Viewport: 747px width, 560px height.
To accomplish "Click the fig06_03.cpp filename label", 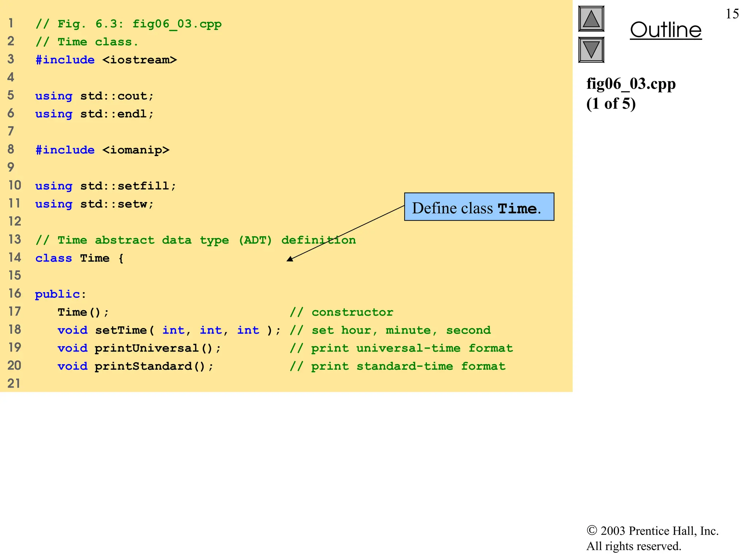I will click(631, 84).
